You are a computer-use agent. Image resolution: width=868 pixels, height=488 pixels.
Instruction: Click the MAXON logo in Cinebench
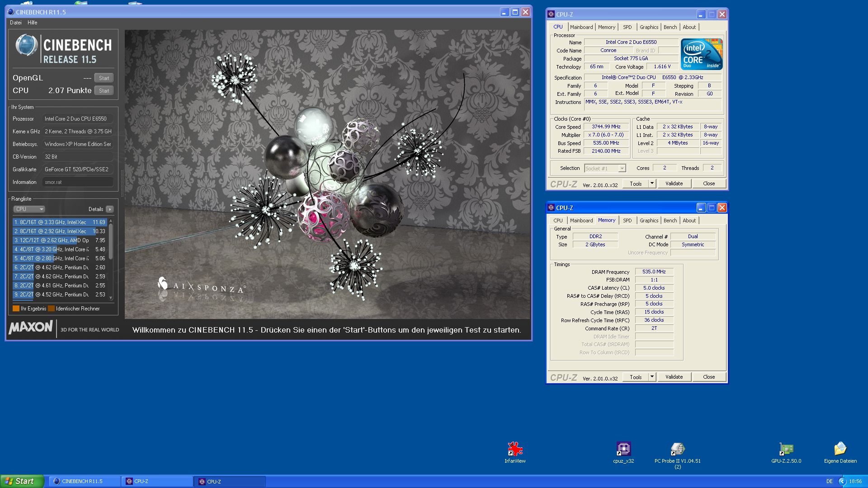coord(31,327)
